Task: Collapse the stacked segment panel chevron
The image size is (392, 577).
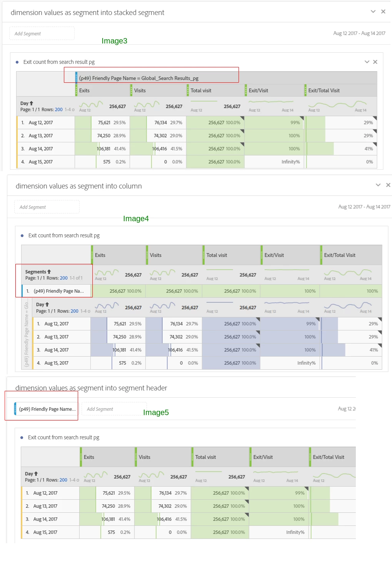Action: point(373,12)
